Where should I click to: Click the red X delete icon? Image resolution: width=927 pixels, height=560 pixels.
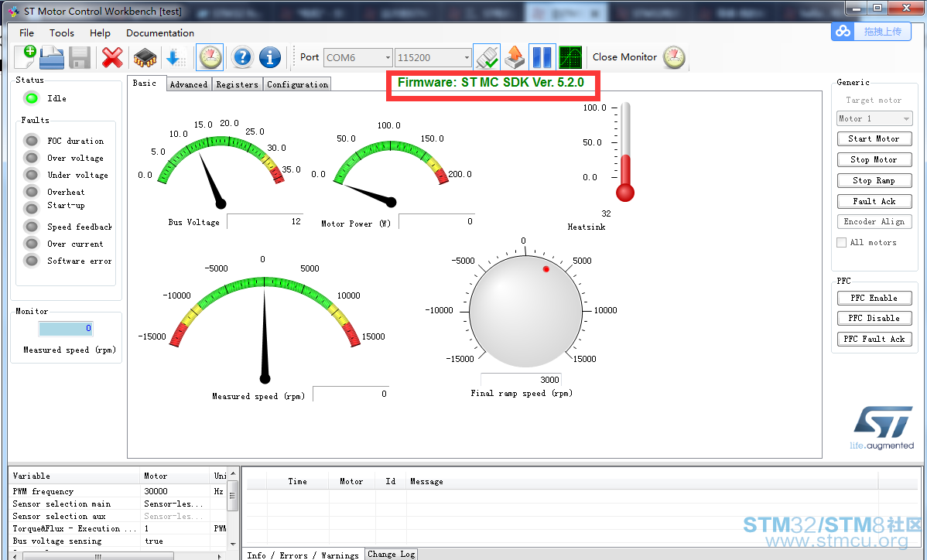tap(112, 57)
